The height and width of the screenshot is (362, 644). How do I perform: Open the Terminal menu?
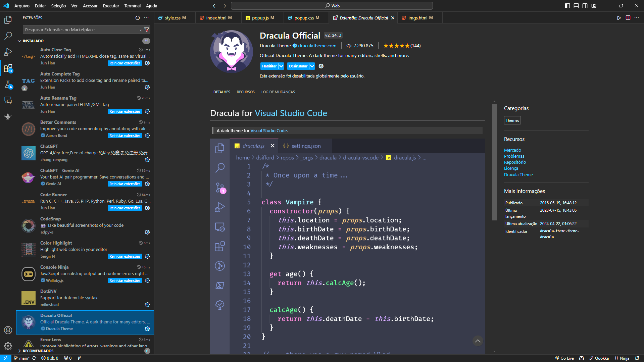coord(132,6)
